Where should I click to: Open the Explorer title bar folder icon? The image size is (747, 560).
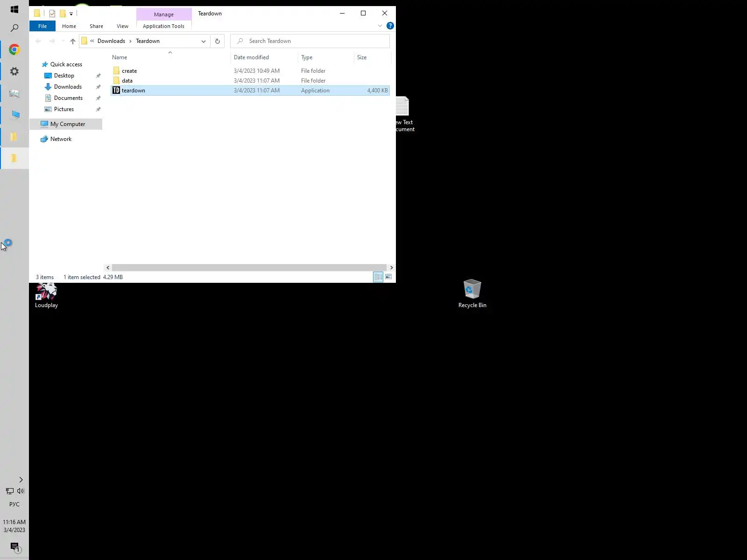point(37,13)
